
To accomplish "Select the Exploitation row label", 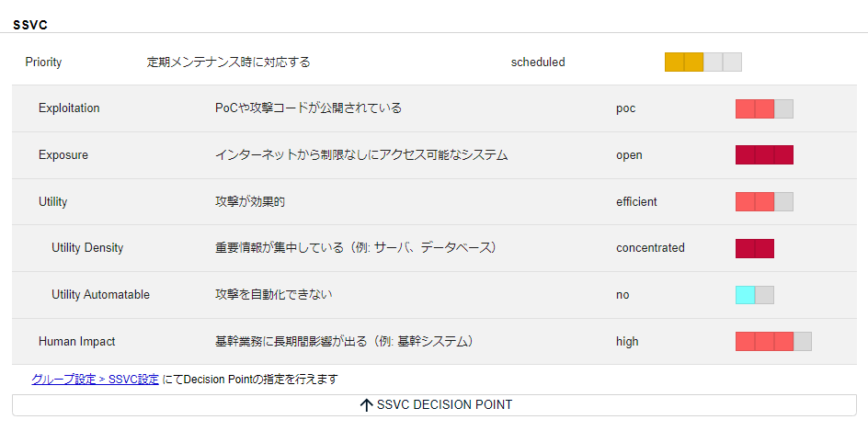I will click(69, 108).
